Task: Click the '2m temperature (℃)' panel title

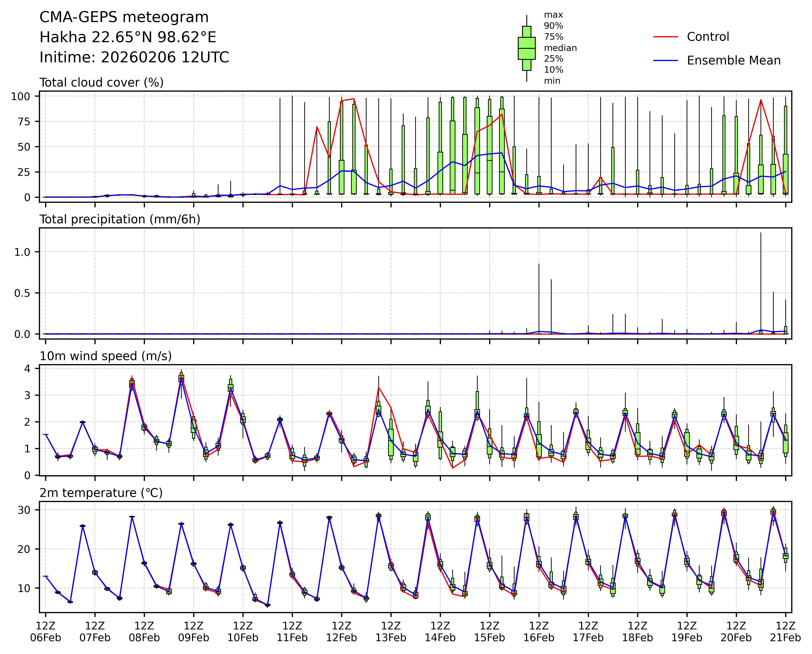Action: click(x=101, y=493)
